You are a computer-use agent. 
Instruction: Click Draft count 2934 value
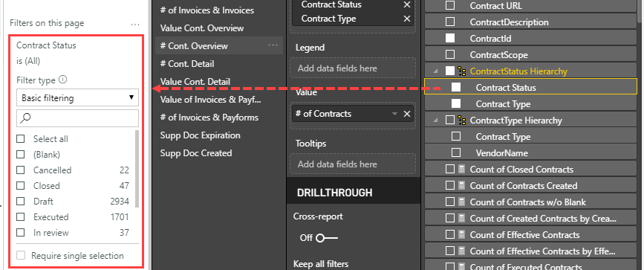tap(120, 202)
